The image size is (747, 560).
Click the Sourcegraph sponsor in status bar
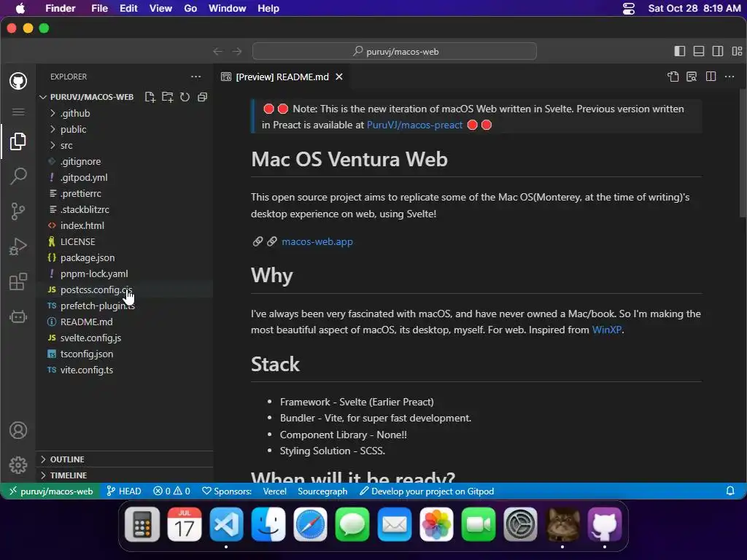pyautogui.click(x=322, y=491)
